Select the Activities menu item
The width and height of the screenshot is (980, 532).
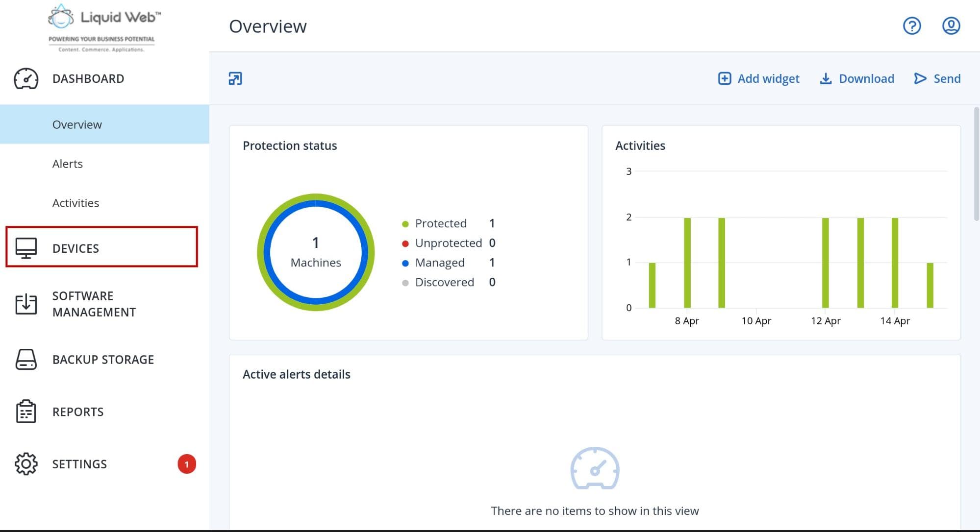pyautogui.click(x=75, y=202)
